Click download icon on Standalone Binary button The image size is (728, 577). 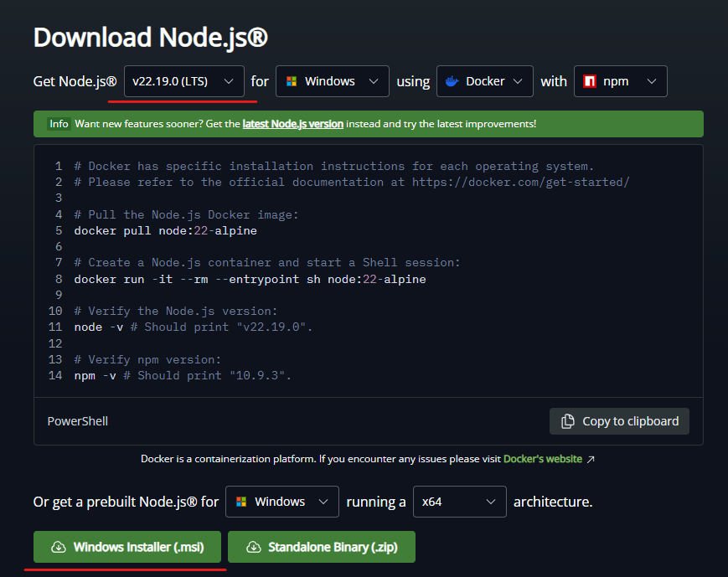pos(254,547)
